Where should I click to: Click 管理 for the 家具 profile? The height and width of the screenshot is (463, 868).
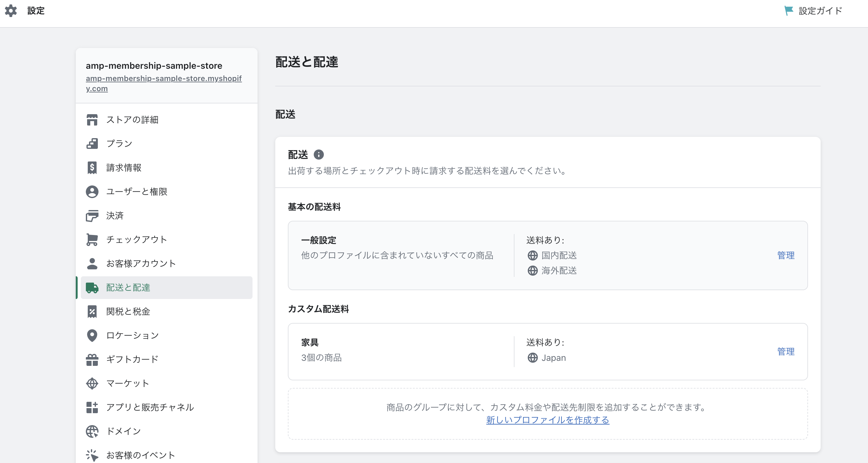[786, 352]
